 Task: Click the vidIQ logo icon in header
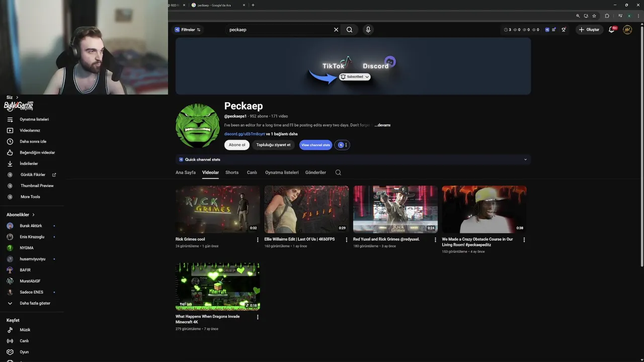coord(547,30)
